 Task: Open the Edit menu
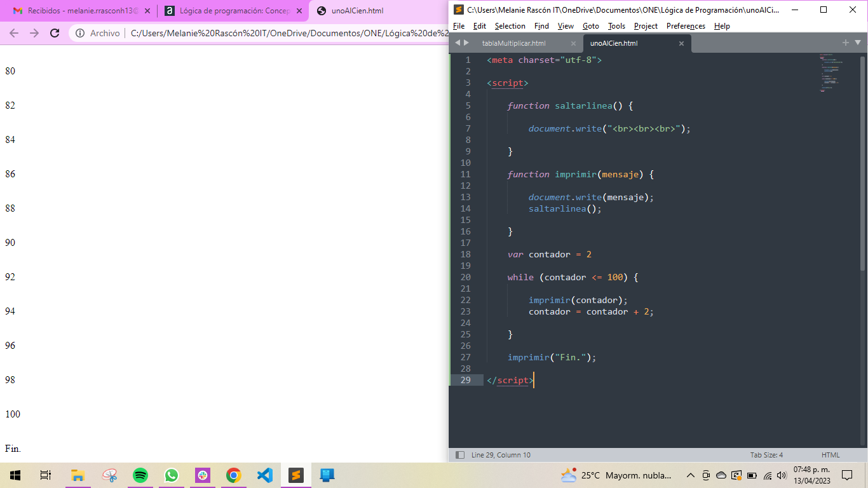tap(480, 26)
